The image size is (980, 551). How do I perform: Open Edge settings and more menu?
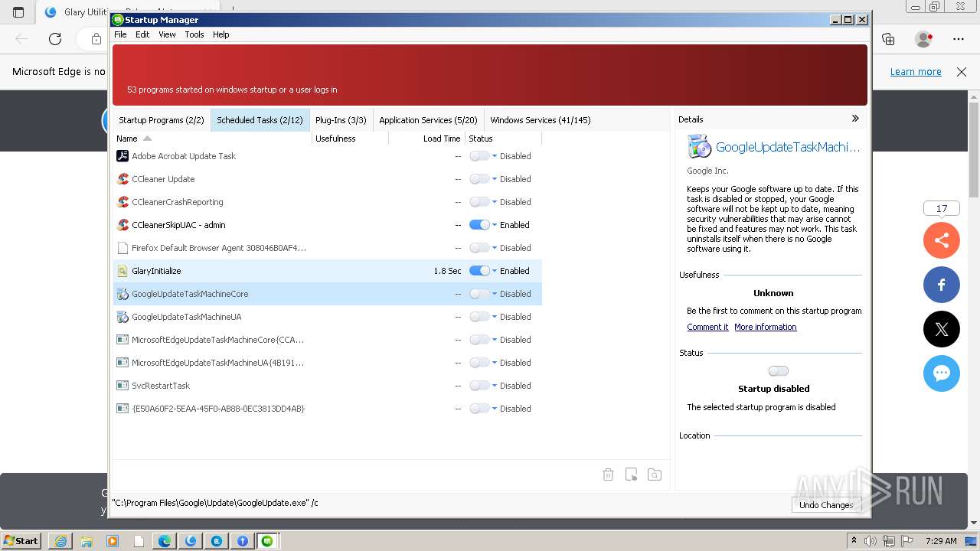(x=959, y=38)
